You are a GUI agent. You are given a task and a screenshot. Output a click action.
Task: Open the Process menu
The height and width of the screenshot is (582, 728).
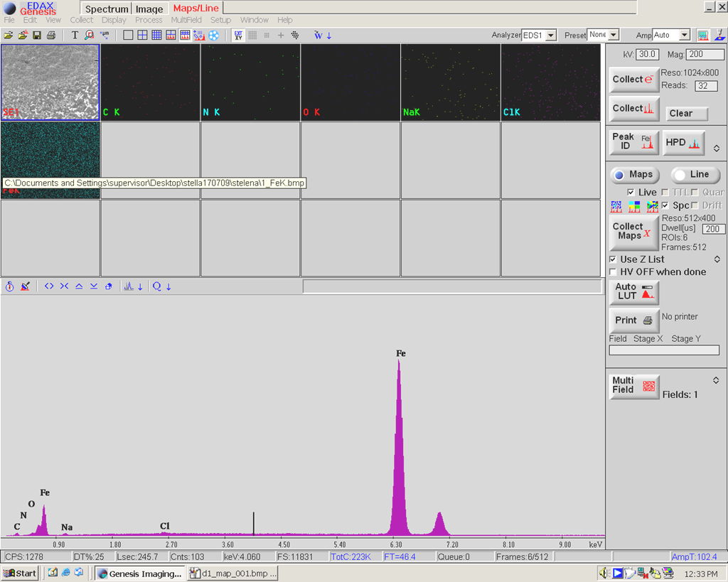click(149, 20)
